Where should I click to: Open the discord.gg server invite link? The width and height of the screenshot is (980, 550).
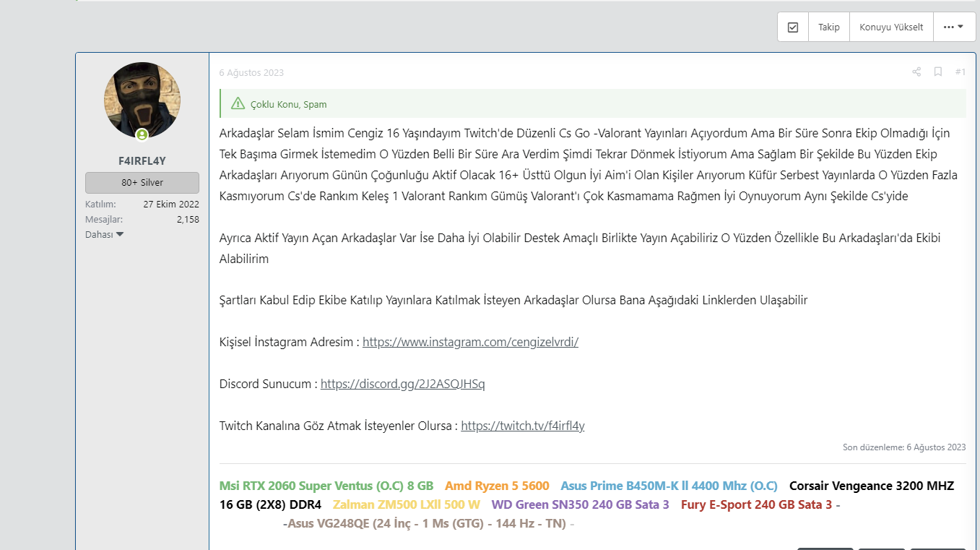[x=403, y=384]
